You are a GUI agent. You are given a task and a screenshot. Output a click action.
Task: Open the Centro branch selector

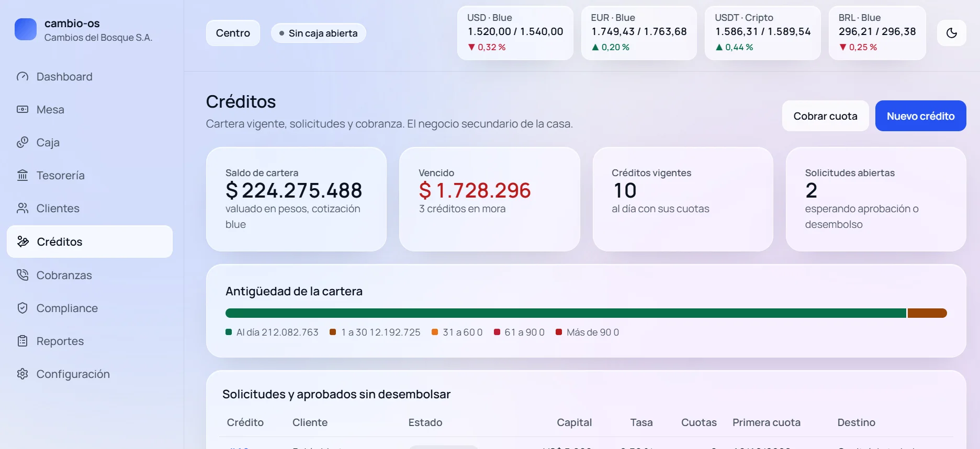coord(233,33)
